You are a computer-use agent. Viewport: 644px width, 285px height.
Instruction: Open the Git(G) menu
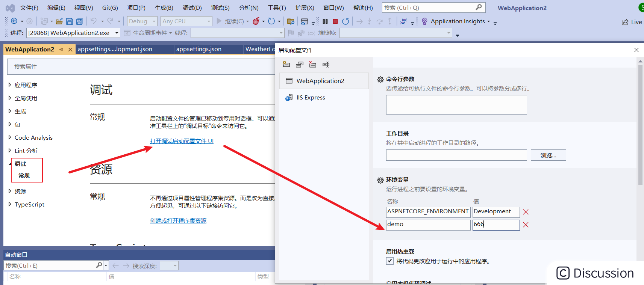(110, 8)
